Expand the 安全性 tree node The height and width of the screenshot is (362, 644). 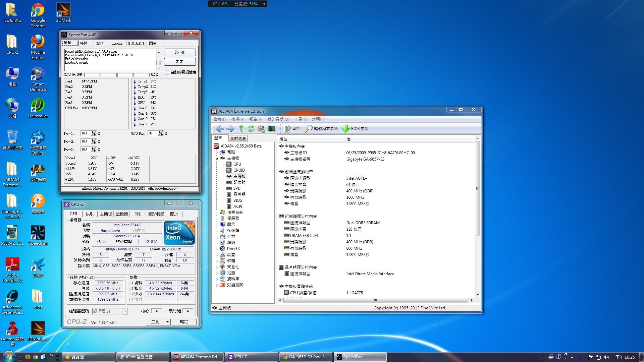[217, 267]
